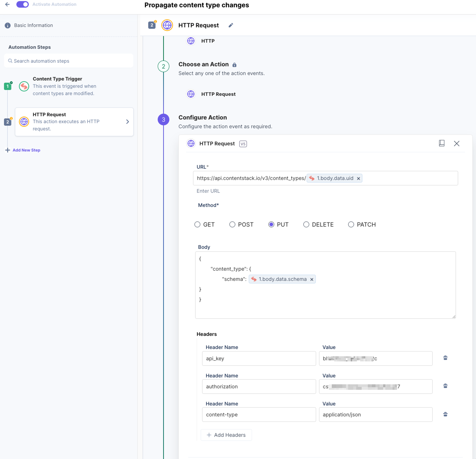Delete the api_key header row

click(x=445, y=358)
